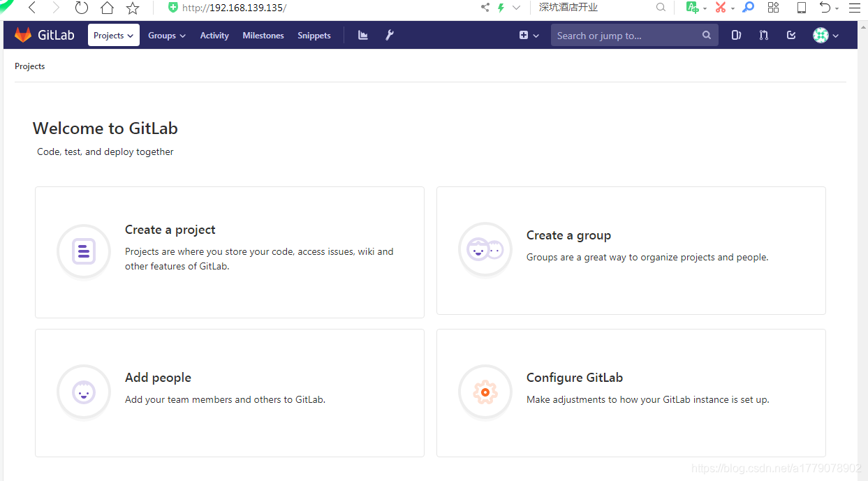This screenshot has width=868, height=481.
Task: Go to Activity page
Action: (x=214, y=36)
